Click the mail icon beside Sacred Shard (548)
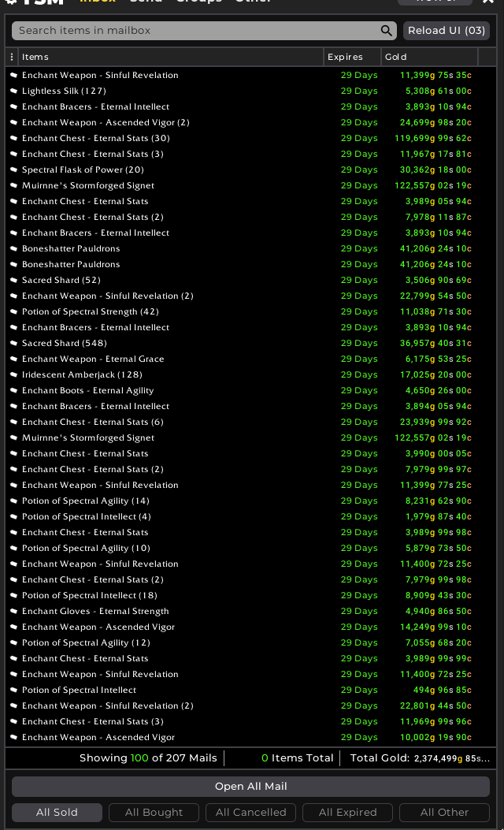This screenshot has height=830, width=504. click(13, 343)
